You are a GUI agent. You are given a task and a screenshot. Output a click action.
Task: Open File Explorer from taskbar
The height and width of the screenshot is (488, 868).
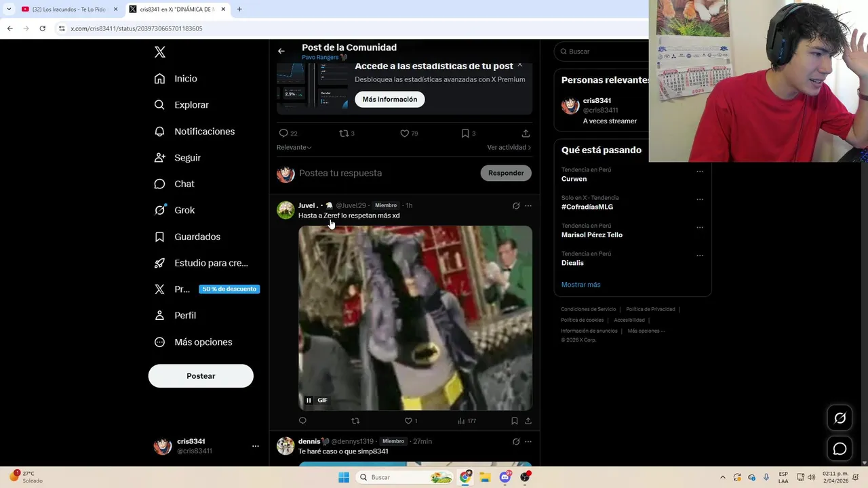[x=485, y=477]
